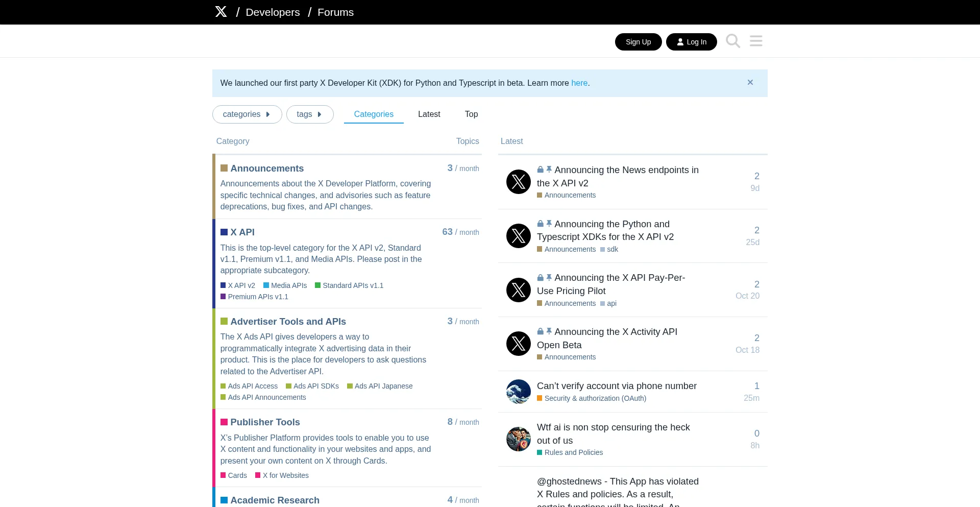
Task: Click '25m' activity time for phone number topic
Action: click(x=751, y=398)
